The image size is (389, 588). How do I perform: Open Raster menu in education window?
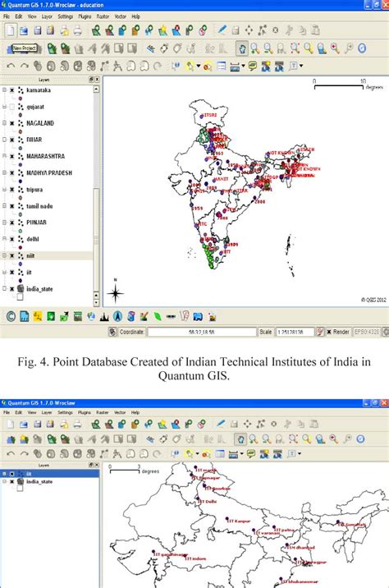[x=103, y=16]
